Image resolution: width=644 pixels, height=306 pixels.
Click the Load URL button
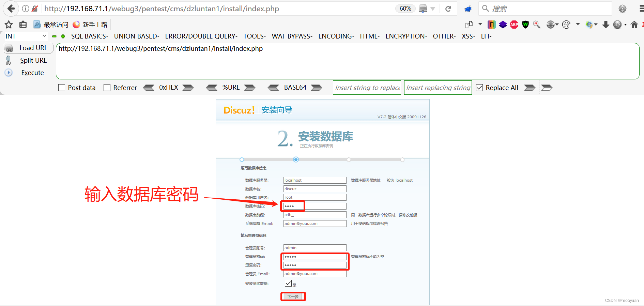[29, 48]
